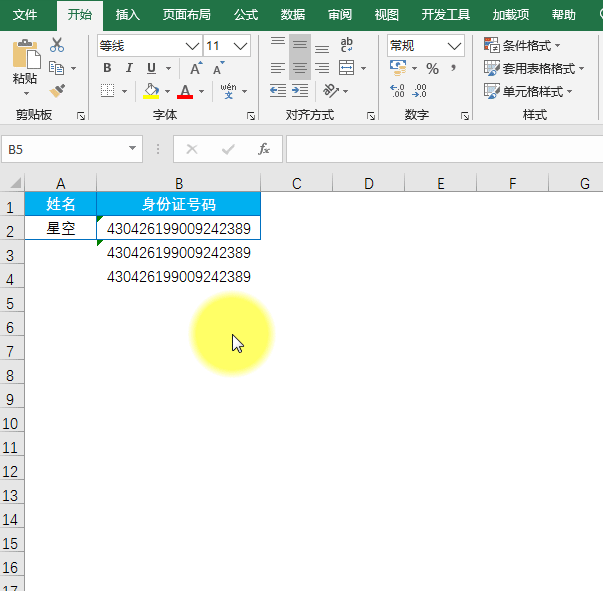
Task: Decrease decimal places
Action: pos(419,91)
